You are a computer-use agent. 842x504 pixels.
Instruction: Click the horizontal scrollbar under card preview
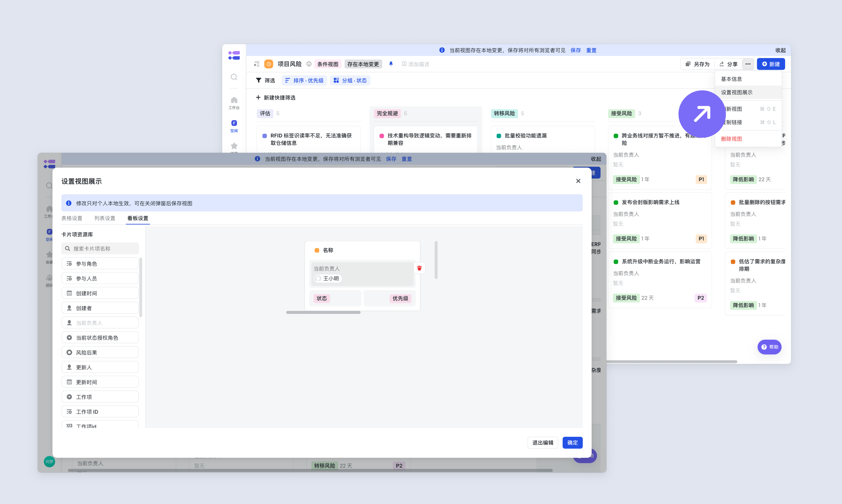tap(323, 312)
